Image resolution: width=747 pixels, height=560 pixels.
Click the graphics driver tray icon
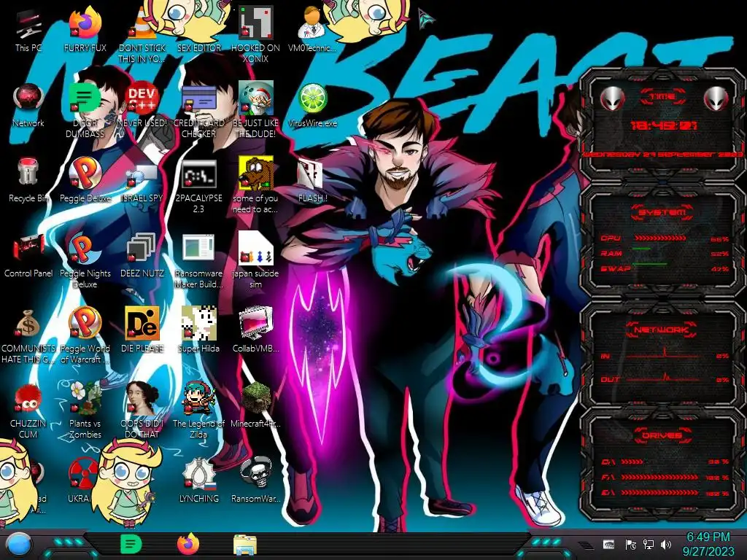tap(609, 545)
